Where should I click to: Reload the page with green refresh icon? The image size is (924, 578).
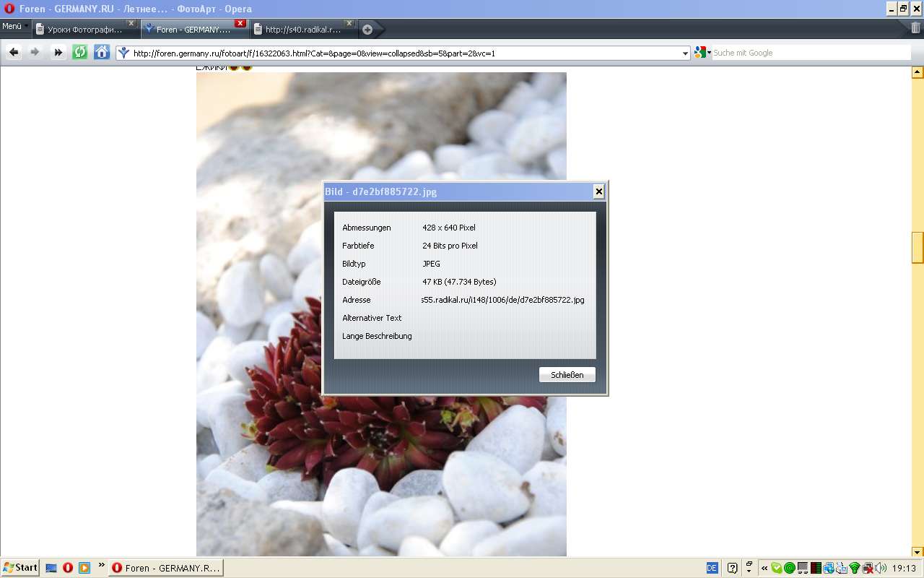80,52
